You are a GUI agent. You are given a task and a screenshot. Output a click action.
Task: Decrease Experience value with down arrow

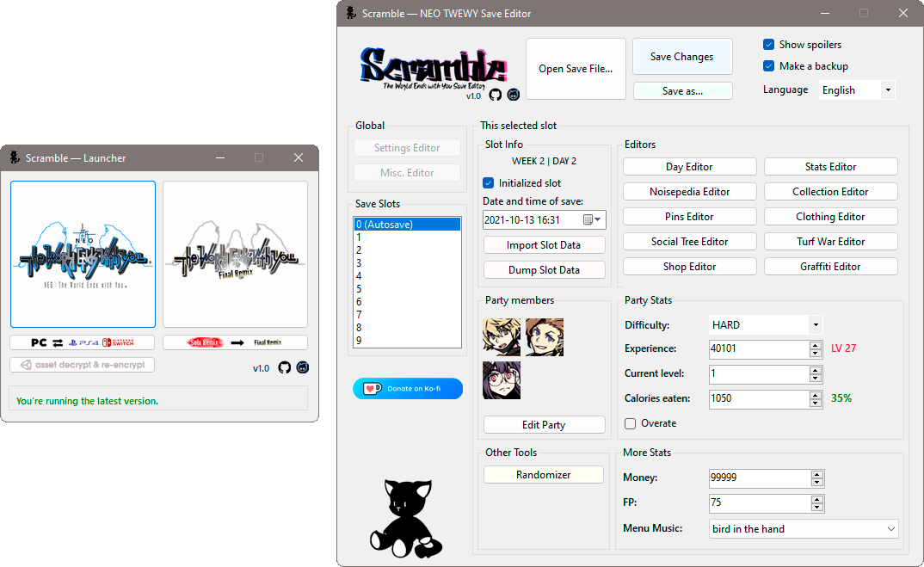[816, 354]
